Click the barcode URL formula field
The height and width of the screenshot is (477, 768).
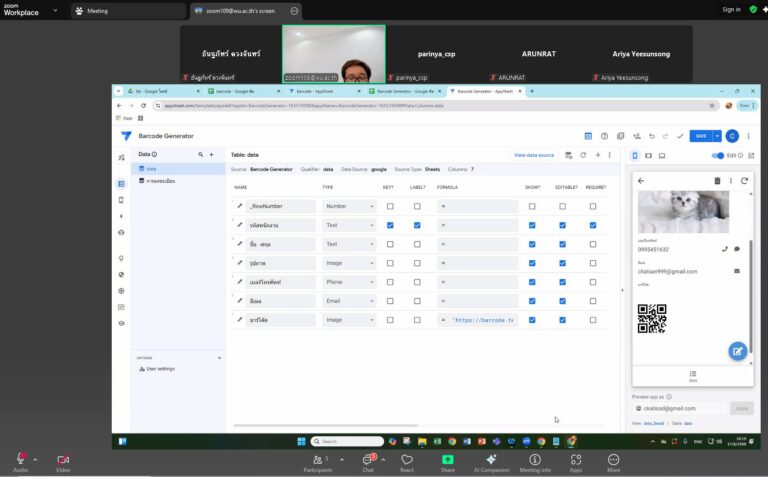coord(480,320)
